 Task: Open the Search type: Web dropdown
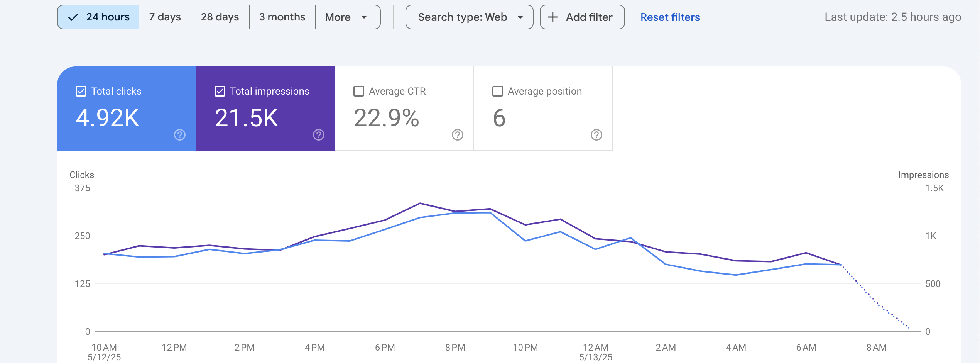tap(463, 17)
